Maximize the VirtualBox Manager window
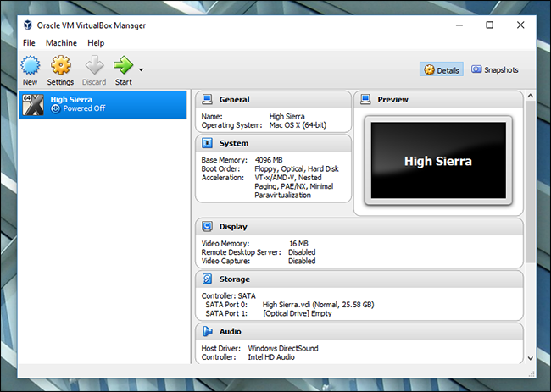The image size is (551, 392). (489, 25)
